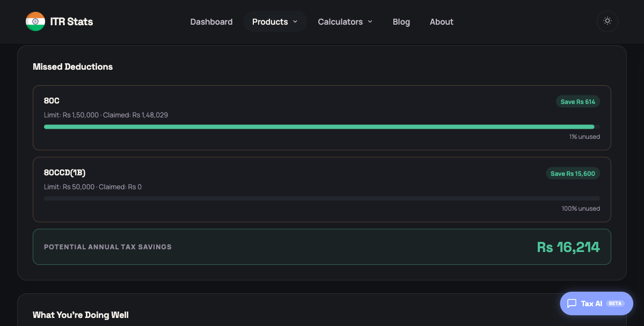Click 'Limit: Rs 50,000 · Claimed: Rs 0' text
Viewport: 644px width, 326px height.
pos(93,187)
